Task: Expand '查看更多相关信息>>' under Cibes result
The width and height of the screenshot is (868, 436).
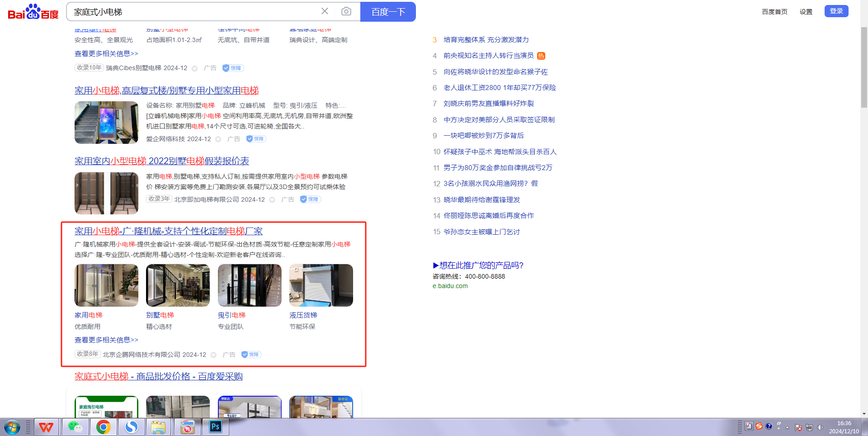Action: coord(106,53)
